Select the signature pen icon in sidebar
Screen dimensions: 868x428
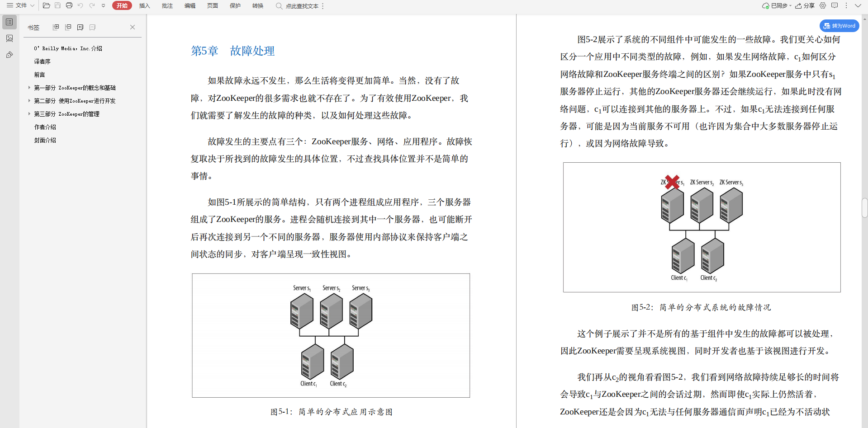point(9,55)
